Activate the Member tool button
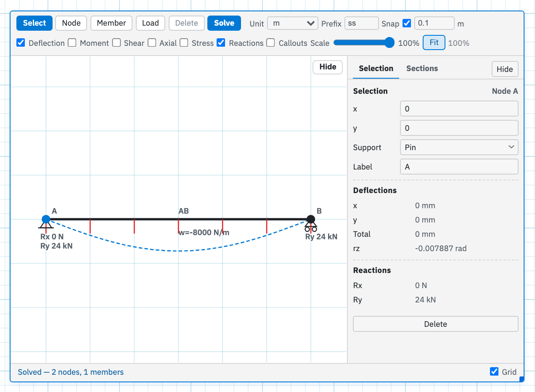 pyautogui.click(x=111, y=23)
